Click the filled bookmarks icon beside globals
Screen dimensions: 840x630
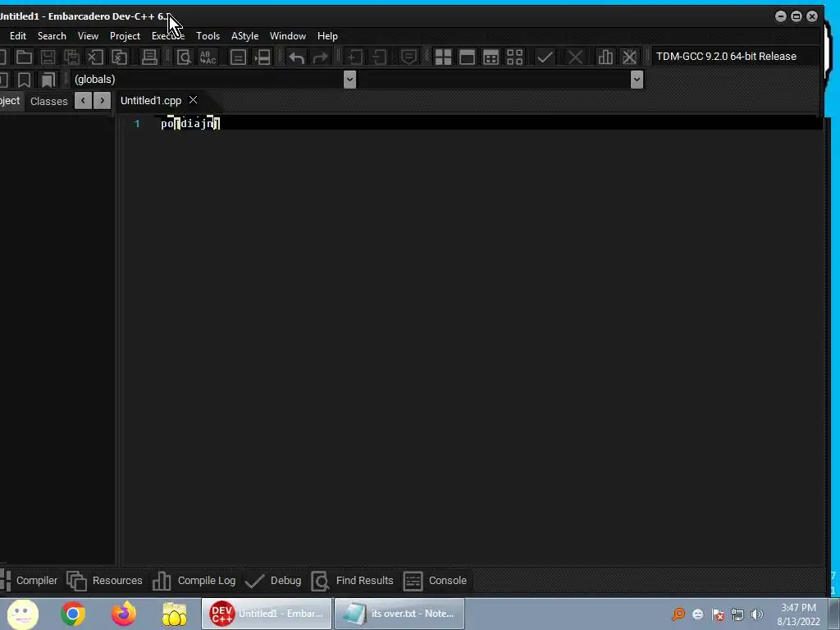(48, 80)
